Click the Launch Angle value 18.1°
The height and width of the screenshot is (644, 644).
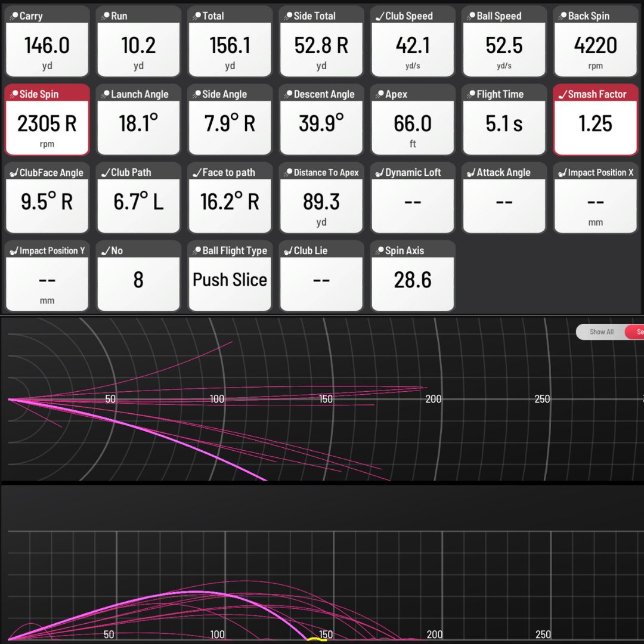point(138,123)
